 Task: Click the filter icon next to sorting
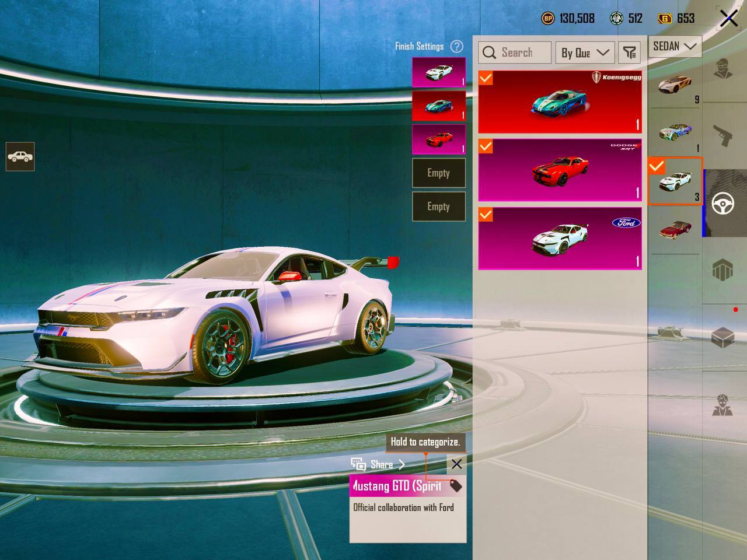(x=629, y=52)
